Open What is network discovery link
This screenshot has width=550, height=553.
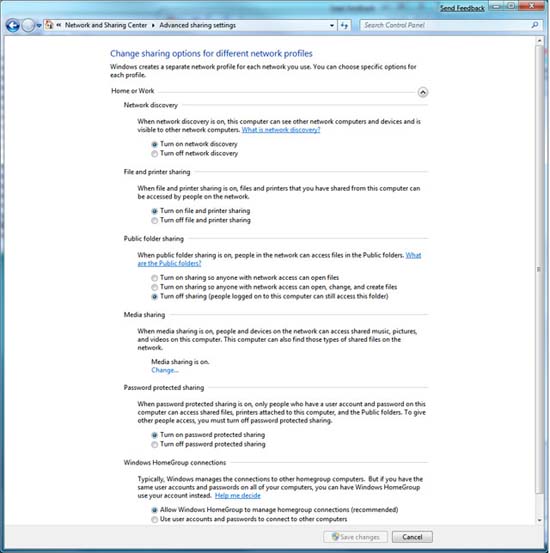[x=281, y=130]
